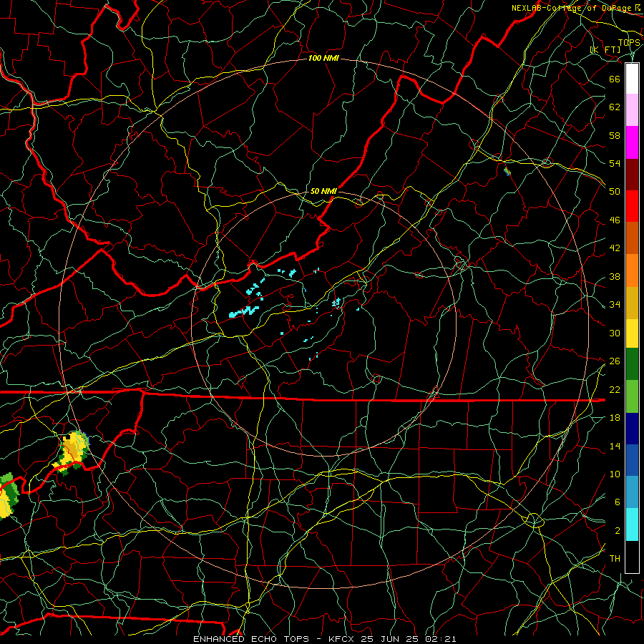
Task: Click the "54" legend value
Action: (615, 163)
